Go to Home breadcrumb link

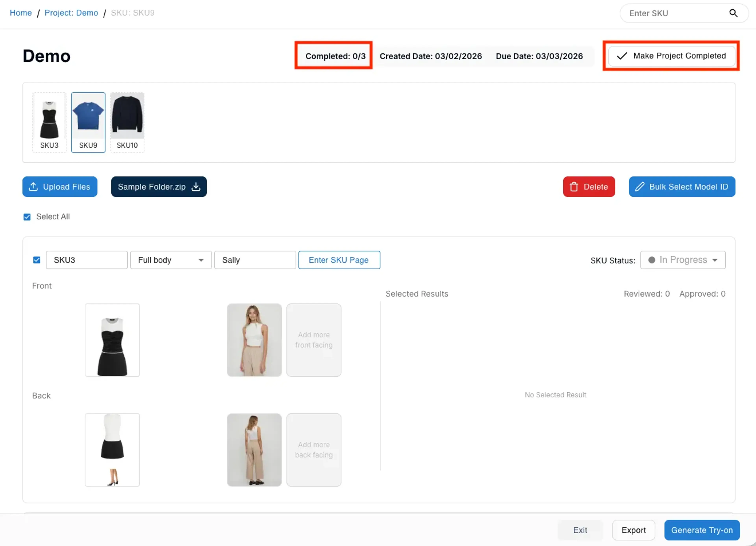click(21, 13)
